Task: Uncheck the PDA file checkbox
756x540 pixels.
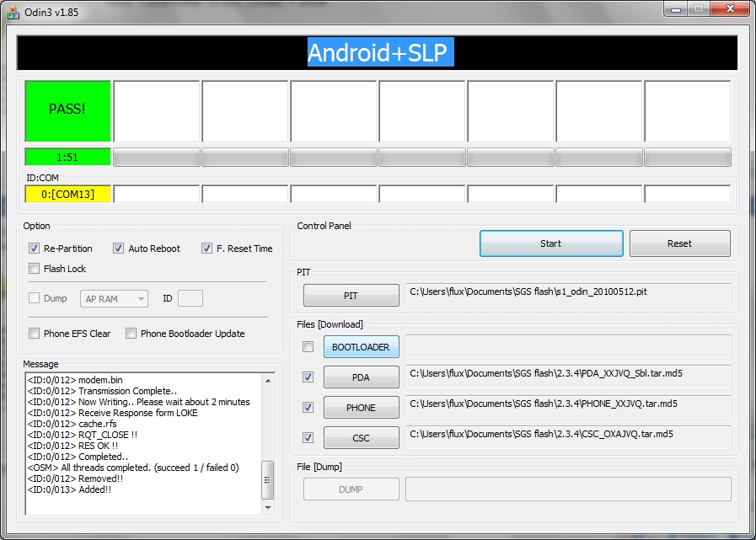Action: 308,377
